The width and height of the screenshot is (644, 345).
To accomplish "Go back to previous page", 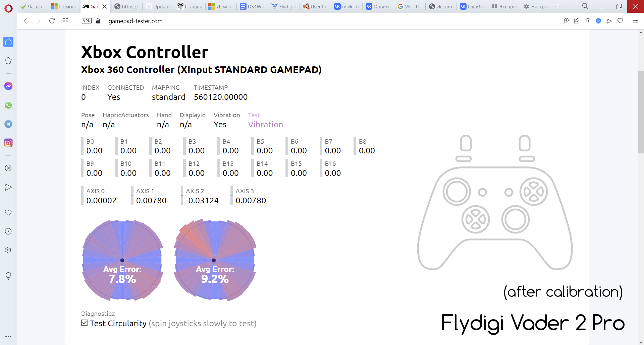I will 25,21.
